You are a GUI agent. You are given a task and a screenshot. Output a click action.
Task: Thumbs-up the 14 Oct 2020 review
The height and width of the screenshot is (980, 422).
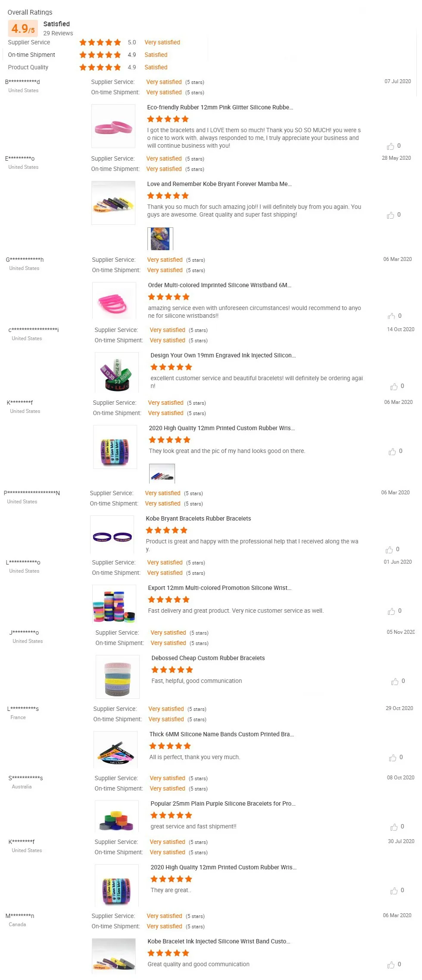[x=394, y=387]
